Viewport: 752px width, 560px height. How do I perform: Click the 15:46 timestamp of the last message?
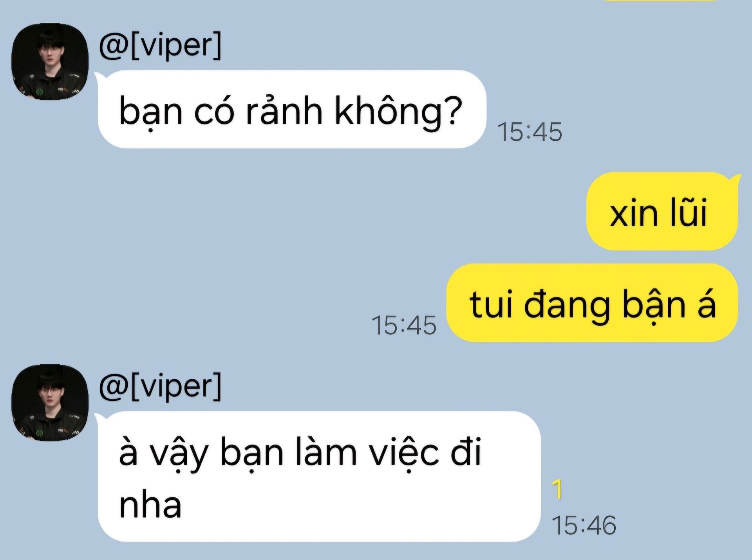point(584,525)
